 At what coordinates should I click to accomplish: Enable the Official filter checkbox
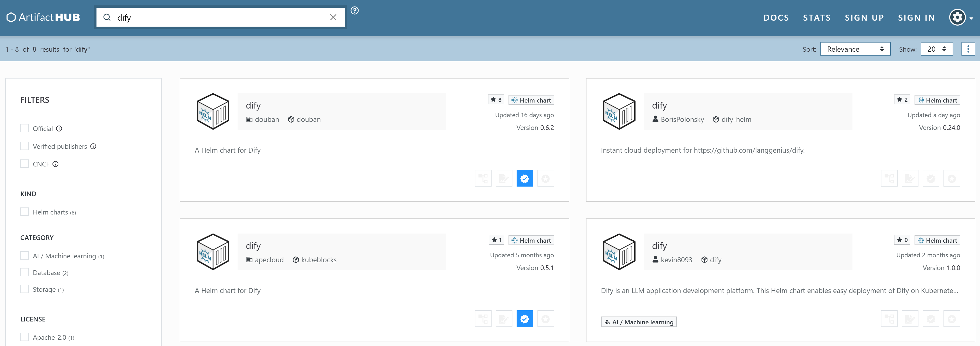(x=25, y=128)
